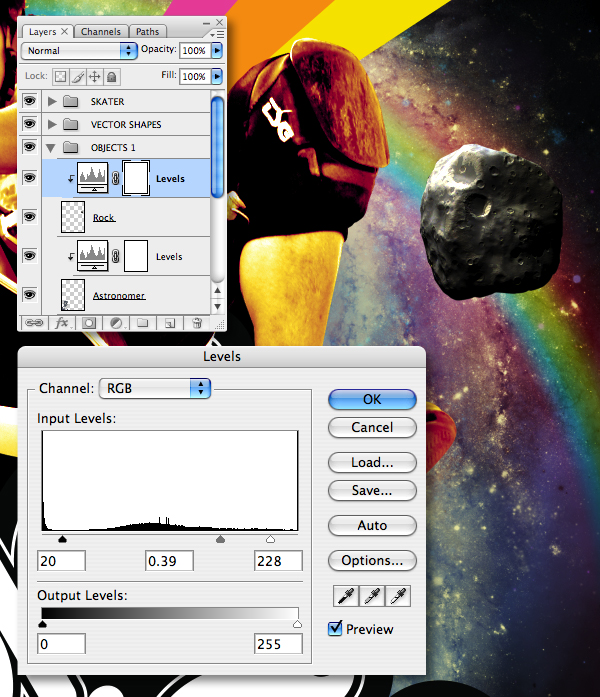
Task: Click OK in the Levels dialog
Action: pos(372,399)
